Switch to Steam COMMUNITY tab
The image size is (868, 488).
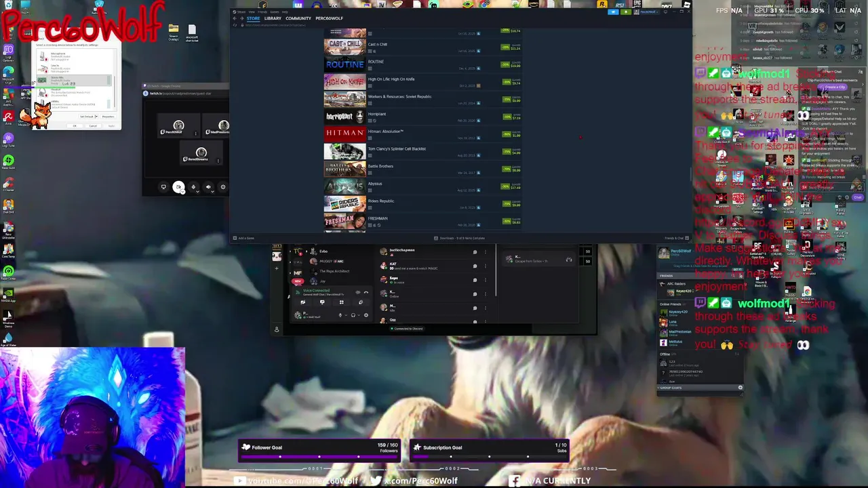click(x=298, y=18)
